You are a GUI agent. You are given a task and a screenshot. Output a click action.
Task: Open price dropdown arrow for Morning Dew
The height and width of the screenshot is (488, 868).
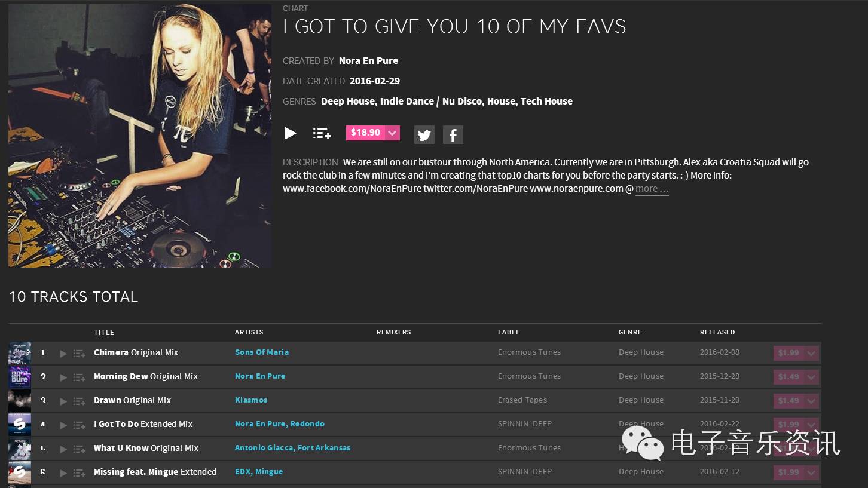811,377
